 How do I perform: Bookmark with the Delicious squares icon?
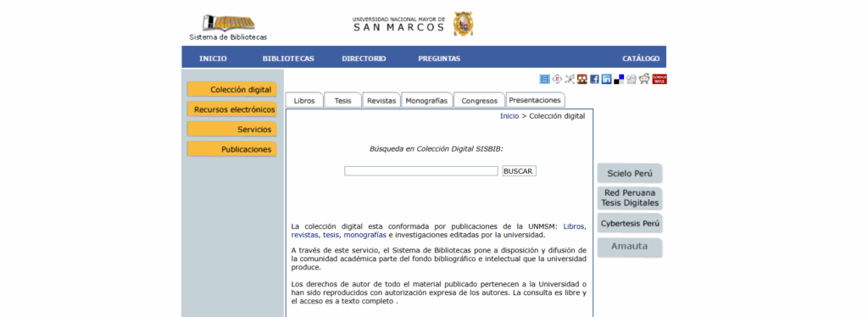pyautogui.click(x=619, y=79)
